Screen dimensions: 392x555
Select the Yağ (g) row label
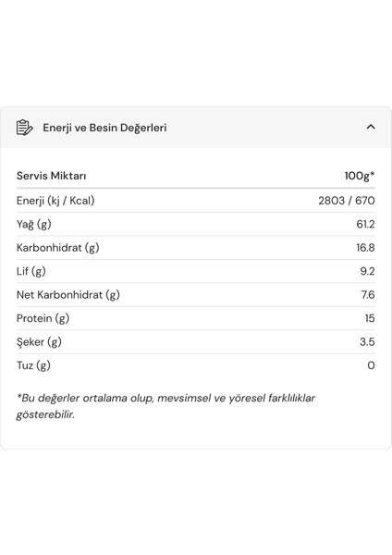click(34, 224)
